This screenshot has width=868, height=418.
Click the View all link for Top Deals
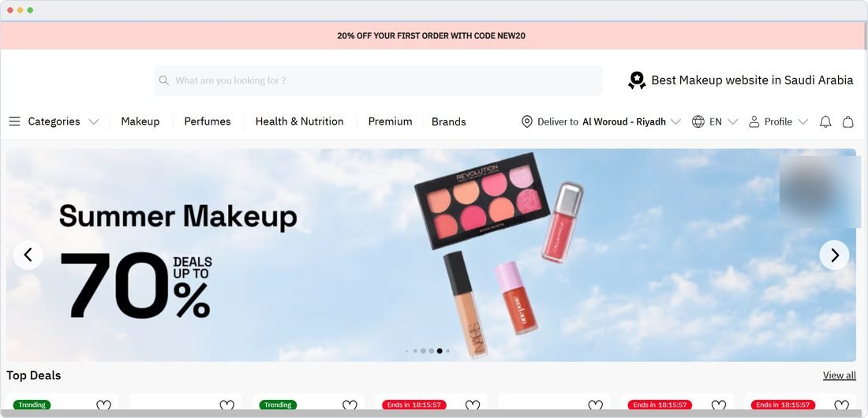[x=840, y=375]
